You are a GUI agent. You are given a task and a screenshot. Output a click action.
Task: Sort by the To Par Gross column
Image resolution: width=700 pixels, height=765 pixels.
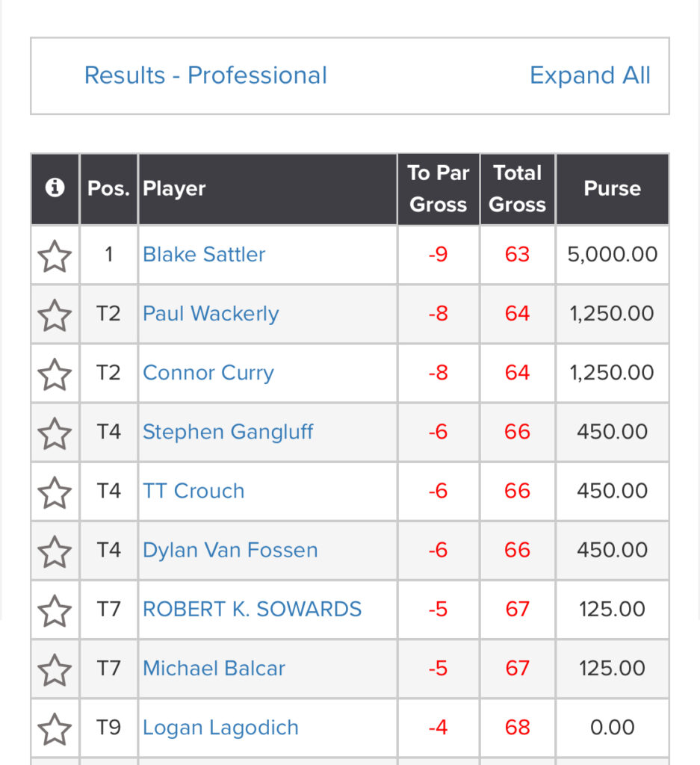point(438,189)
